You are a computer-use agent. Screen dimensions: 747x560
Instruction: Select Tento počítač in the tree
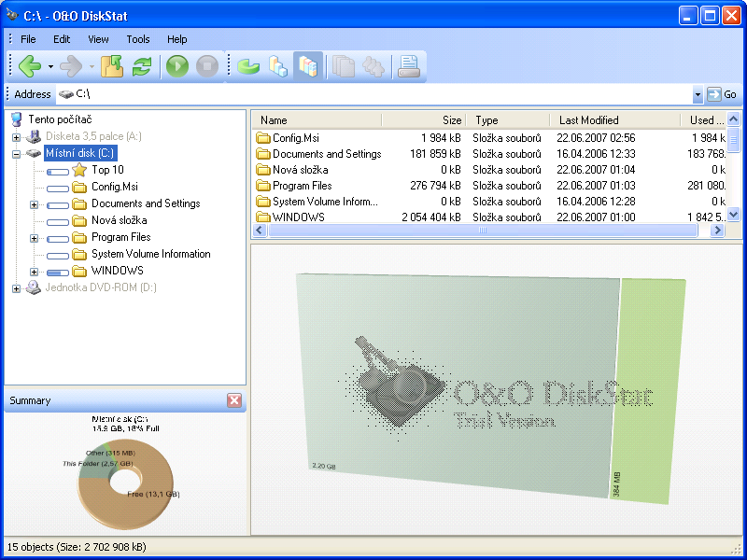(x=60, y=119)
